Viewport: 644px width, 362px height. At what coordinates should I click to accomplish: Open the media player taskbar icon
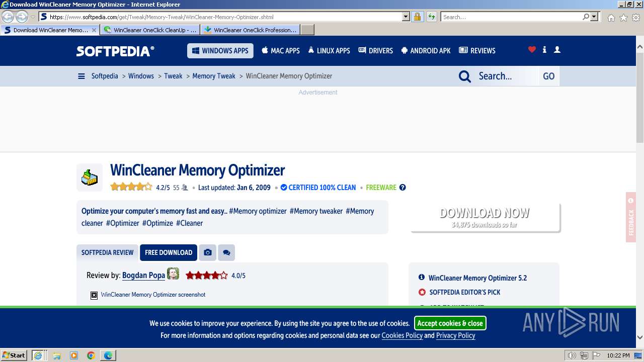(x=74, y=355)
